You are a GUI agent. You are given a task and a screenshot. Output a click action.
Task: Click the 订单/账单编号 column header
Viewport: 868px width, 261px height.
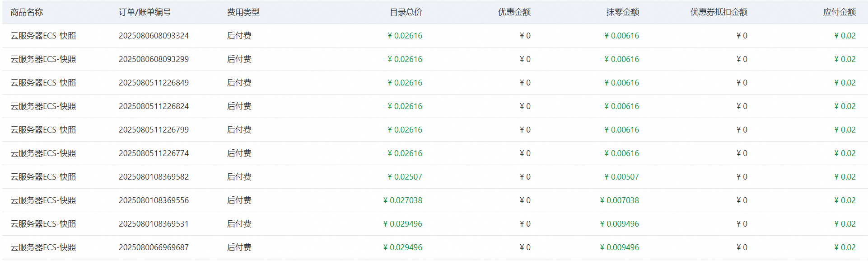point(145,12)
